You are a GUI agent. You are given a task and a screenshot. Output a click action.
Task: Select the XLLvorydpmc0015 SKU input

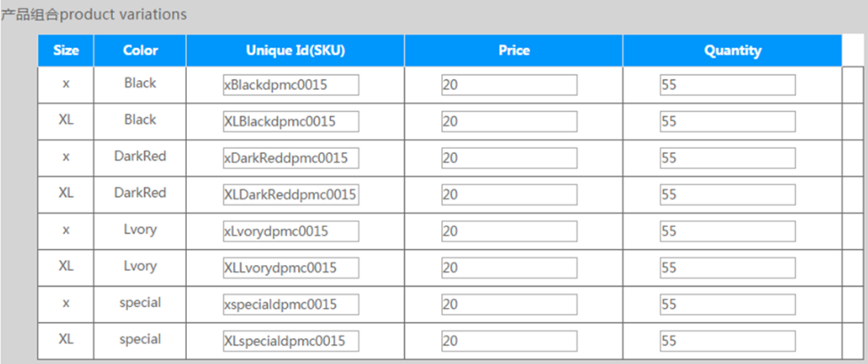291,268
